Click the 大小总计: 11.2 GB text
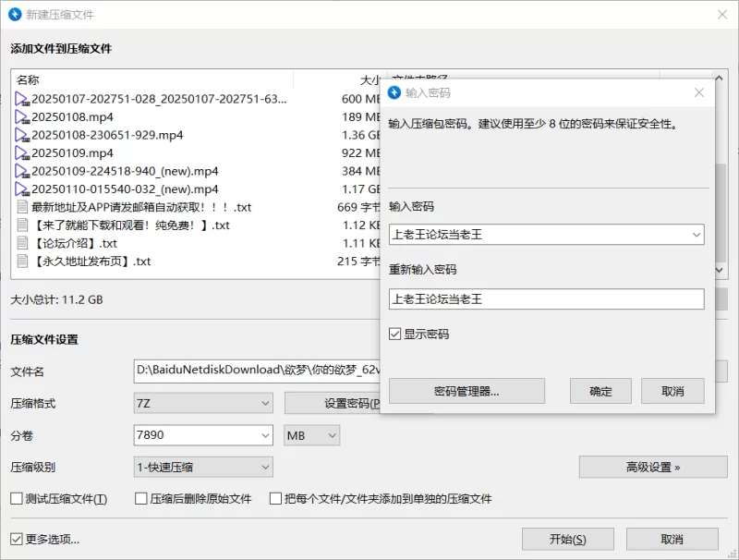Screen dimensions: 739x560 [56, 299]
